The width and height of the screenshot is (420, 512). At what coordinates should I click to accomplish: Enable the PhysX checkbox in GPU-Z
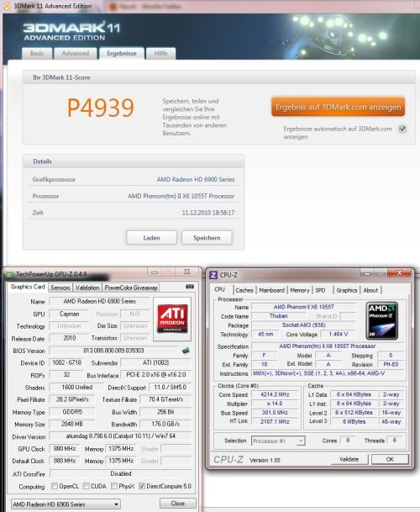(x=114, y=486)
